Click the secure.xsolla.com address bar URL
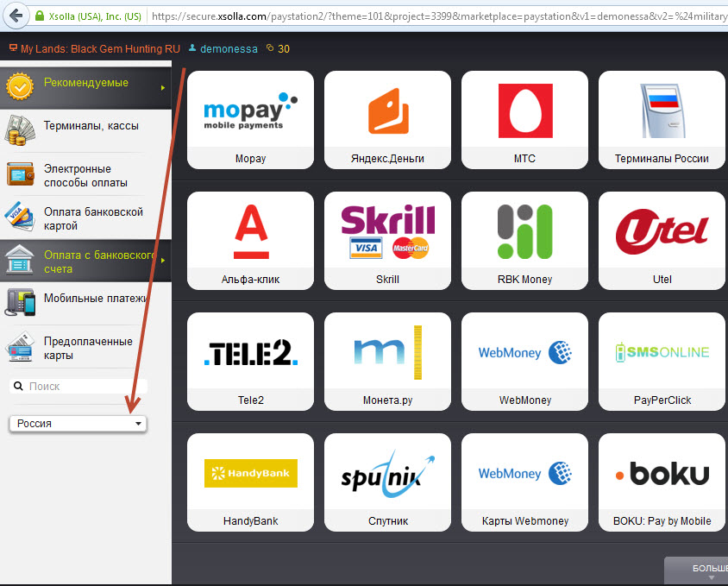Viewport: 728px width, 586px height. (x=439, y=16)
